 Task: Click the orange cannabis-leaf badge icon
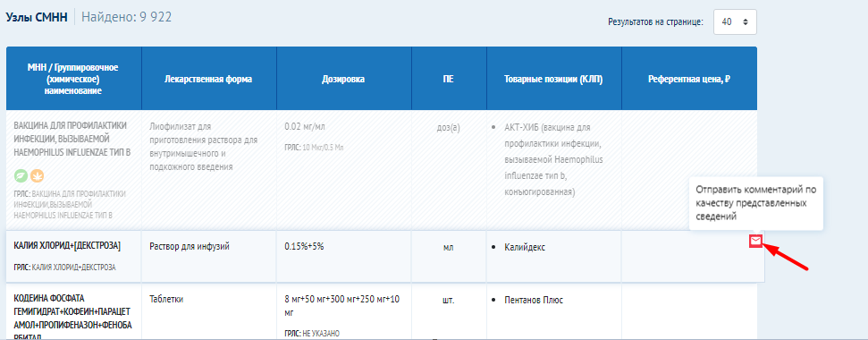38,176
